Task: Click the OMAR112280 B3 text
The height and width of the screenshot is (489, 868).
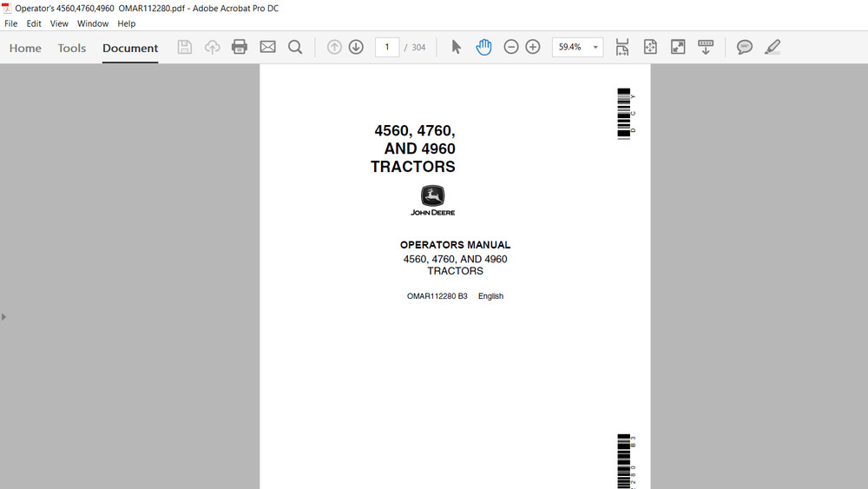Action: 437,296
